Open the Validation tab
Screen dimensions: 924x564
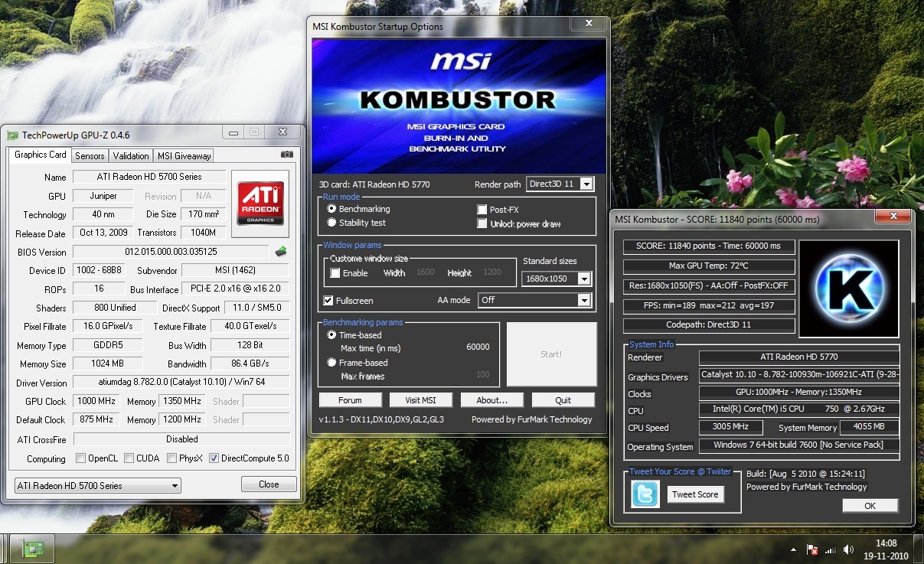(131, 156)
